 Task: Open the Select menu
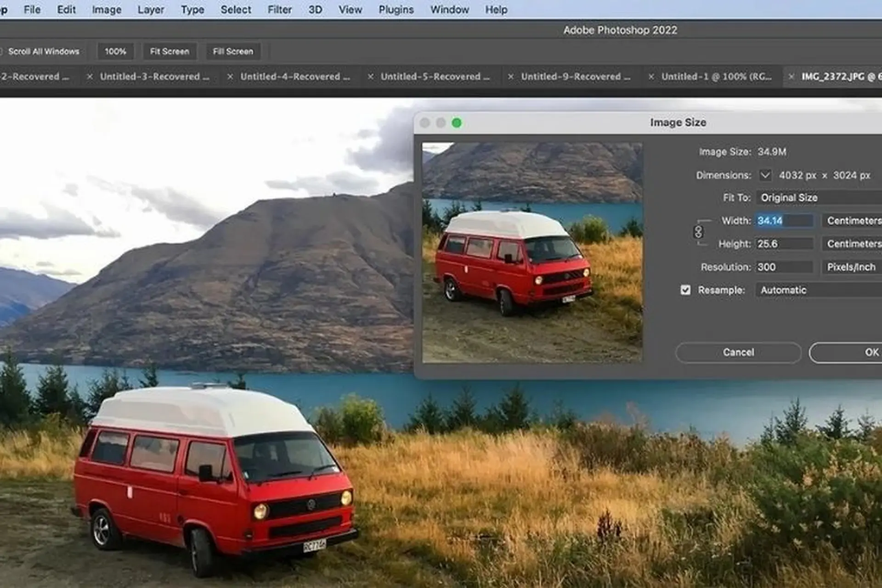[236, 10]
